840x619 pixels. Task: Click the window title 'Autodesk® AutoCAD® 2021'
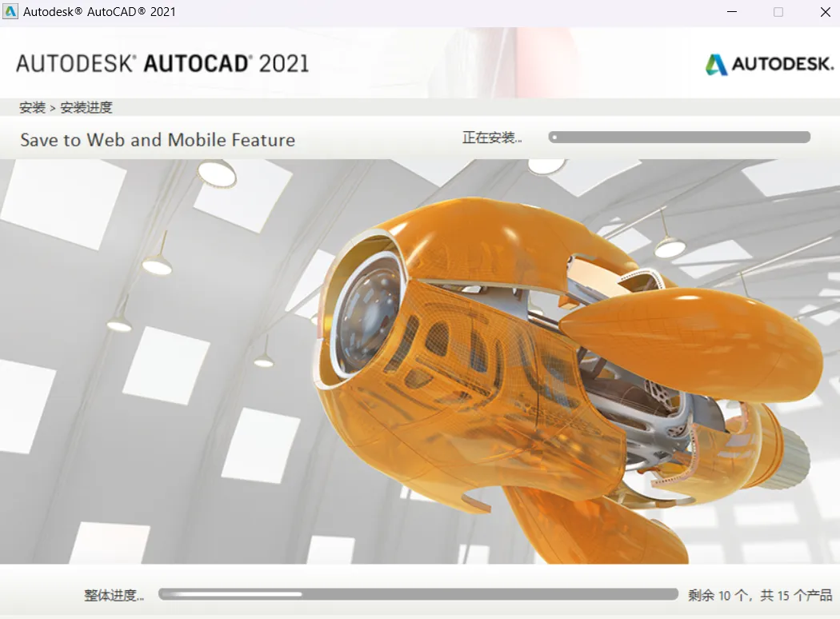click(100, 12)
